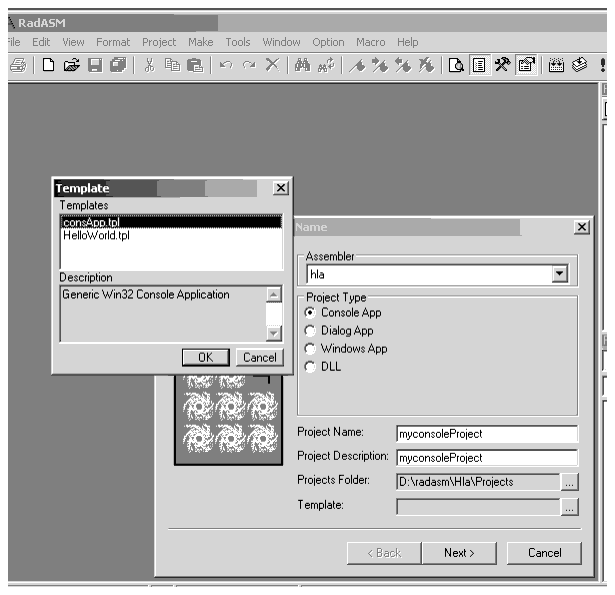Click the stacked layers toolbar icon

(579, 65)
